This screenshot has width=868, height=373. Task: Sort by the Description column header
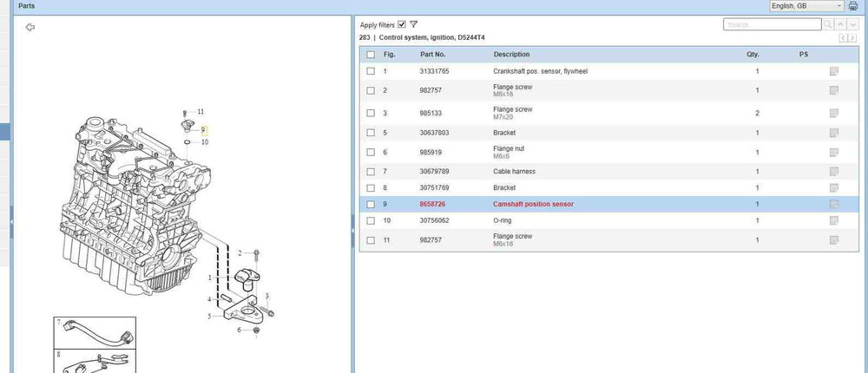point(511,54)
